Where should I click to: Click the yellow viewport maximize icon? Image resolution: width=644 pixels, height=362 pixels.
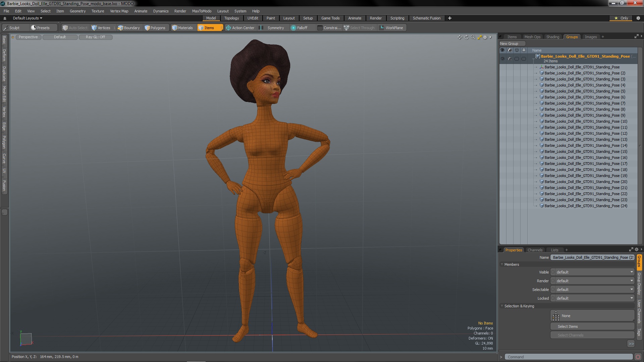click(x=480, y=37)
